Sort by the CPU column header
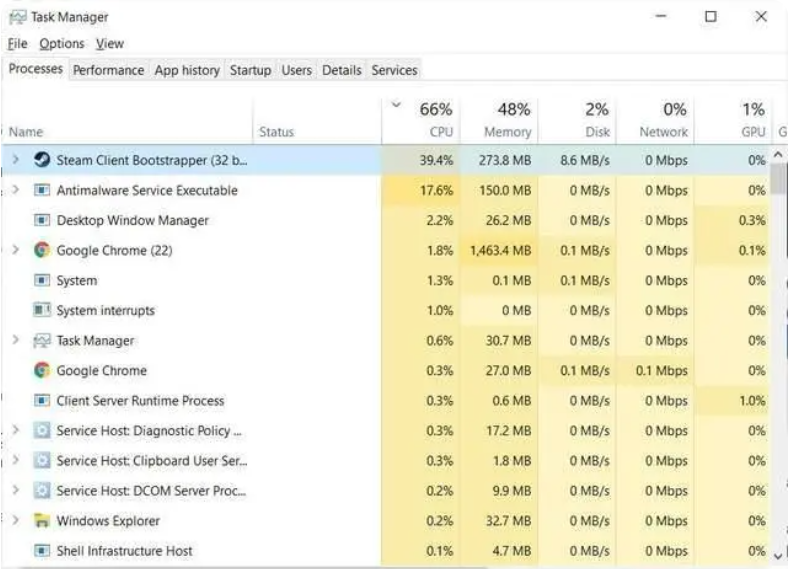Image resolution: width=789 pixels, height=569 pixels. (434, 120)
